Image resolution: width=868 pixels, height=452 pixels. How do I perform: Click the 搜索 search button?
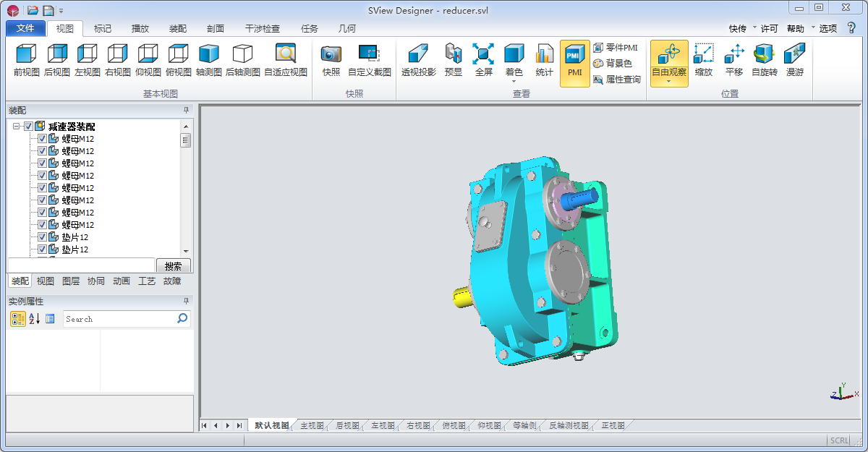[173, 265]
